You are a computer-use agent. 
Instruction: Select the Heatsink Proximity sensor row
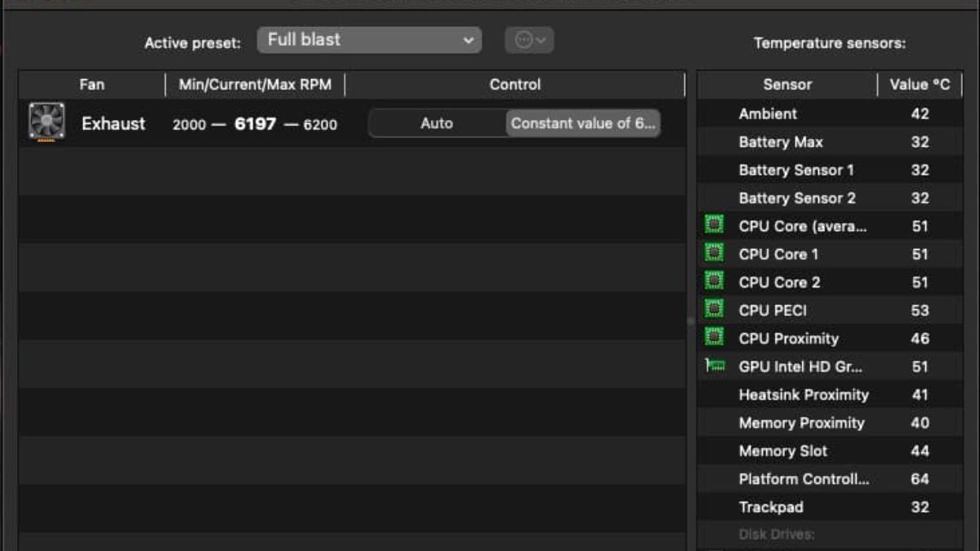(x=830, y=394)
